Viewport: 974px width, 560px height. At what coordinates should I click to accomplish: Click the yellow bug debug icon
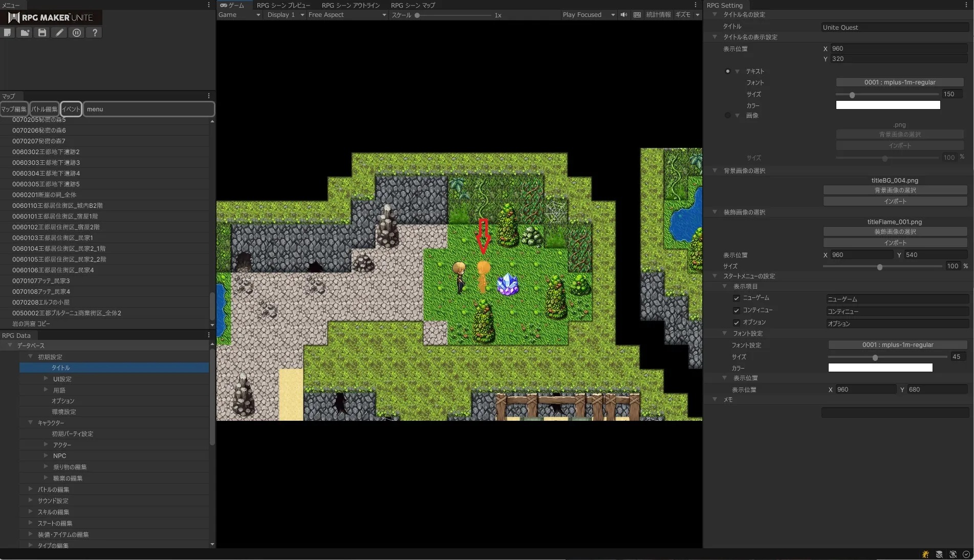925,554
